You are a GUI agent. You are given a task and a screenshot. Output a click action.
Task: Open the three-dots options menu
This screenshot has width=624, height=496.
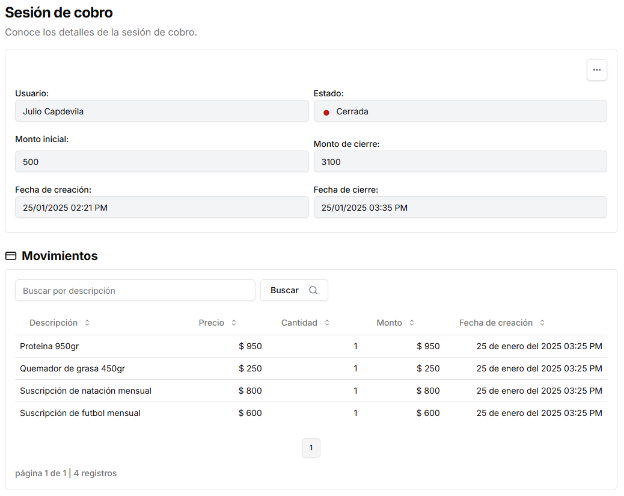point(597,70)
